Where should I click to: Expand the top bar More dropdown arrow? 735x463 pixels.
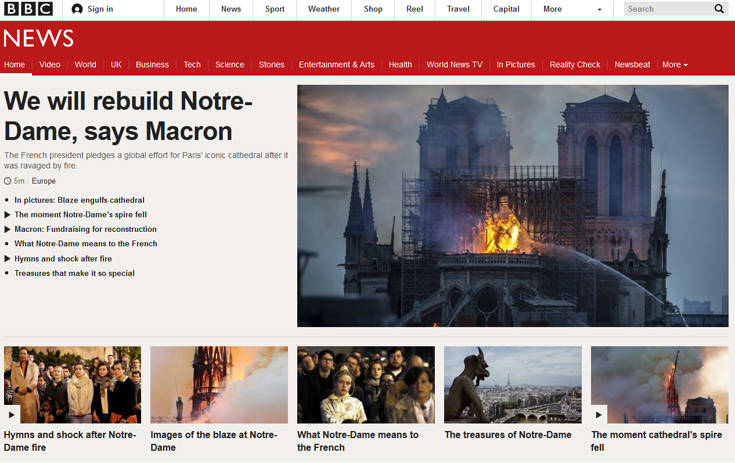pyautogui.click(x=600, y=10)
